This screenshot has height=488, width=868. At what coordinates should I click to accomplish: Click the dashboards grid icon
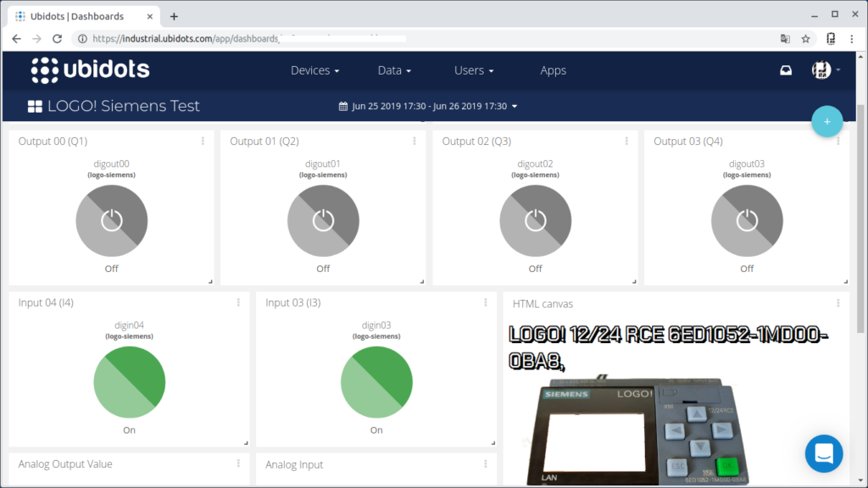35,106
